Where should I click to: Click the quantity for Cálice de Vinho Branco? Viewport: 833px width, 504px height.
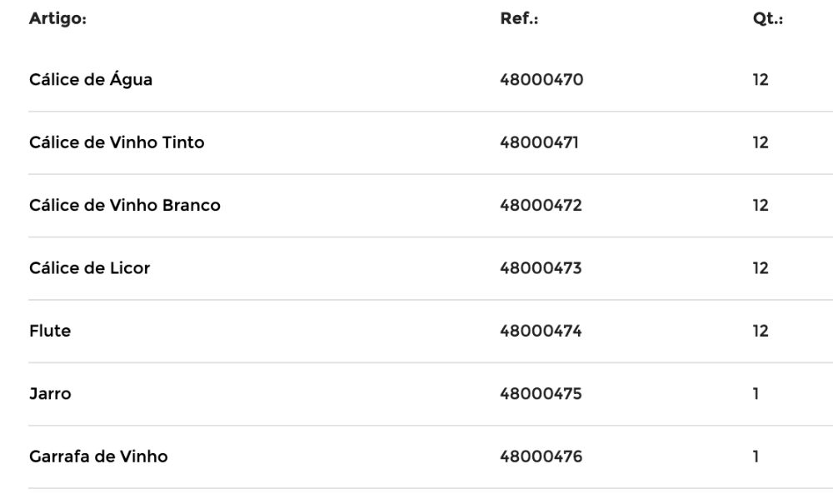pyautogui.click(x=760, y=205)
